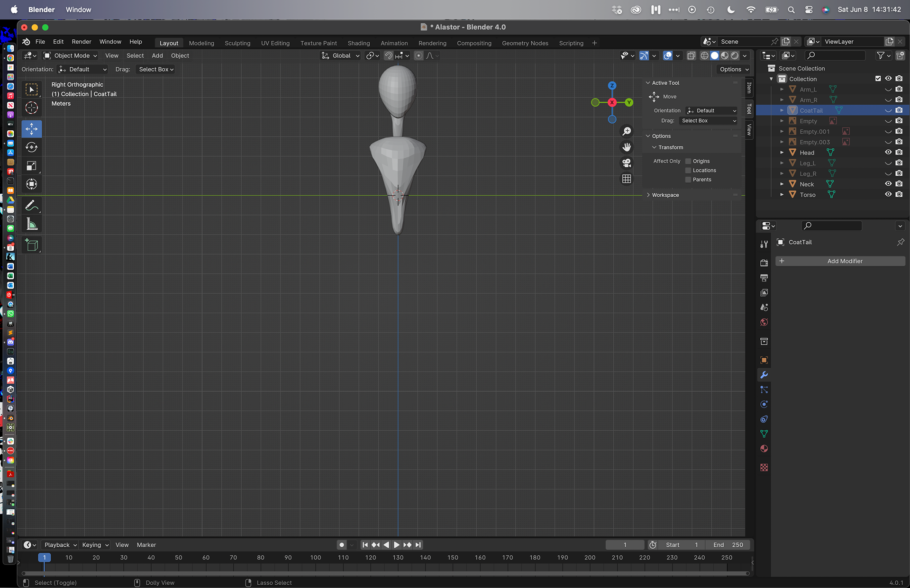The width and height of the screenshot is (910, 588).
Task: Switch to the Modeling workspace tab
Action: [201, 43]
